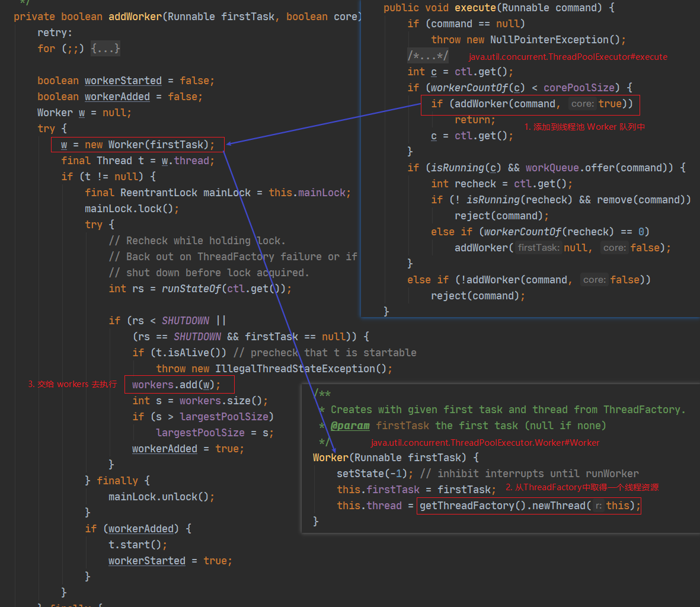The image size is (700, 607).
Task: Click the highlighted w = new Worker(firstTask) line
Action: pyautogui.click(x=137, y=144)
